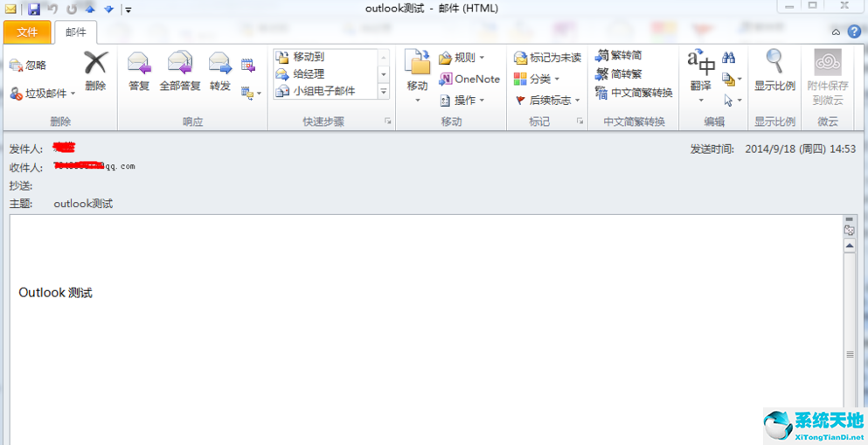This screenshot has height=445, width=868.
Task: Open the 垃圾邮件 dropdown
Action: tap(43, 94)
